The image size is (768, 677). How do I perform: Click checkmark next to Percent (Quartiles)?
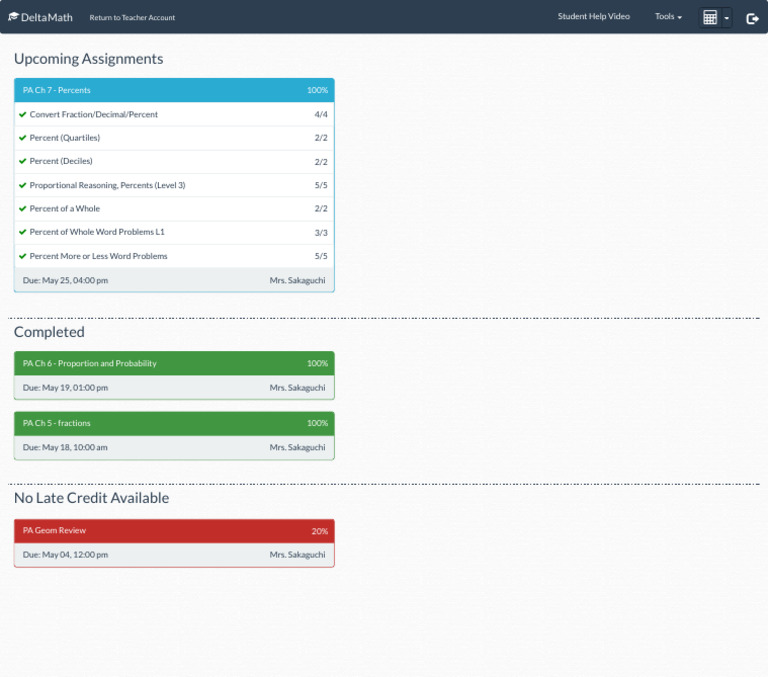point(22,138)
